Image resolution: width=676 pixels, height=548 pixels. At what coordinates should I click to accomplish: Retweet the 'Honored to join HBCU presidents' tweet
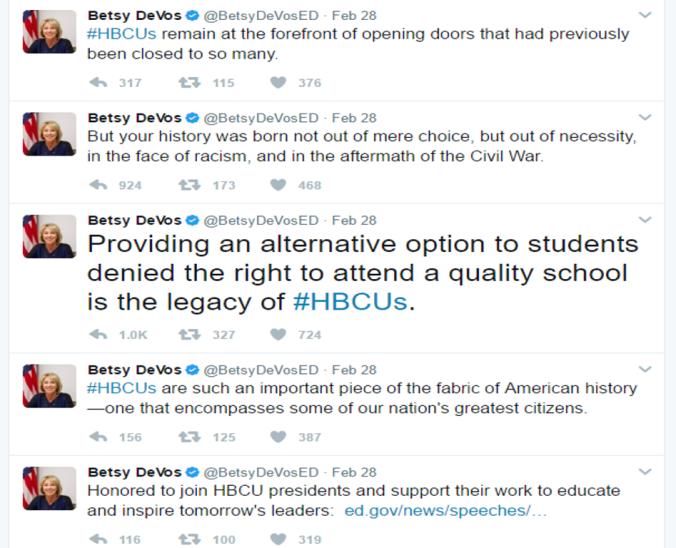point(188,539)
